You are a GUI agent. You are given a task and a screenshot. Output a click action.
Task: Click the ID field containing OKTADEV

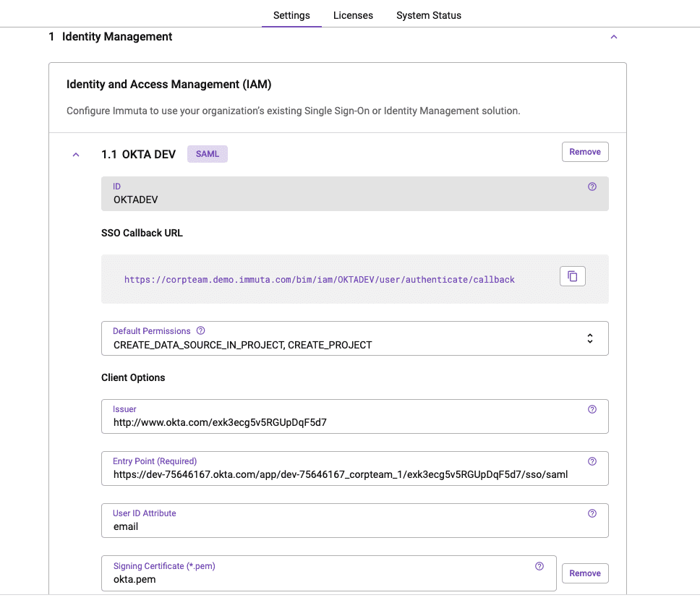click(355, 194)
